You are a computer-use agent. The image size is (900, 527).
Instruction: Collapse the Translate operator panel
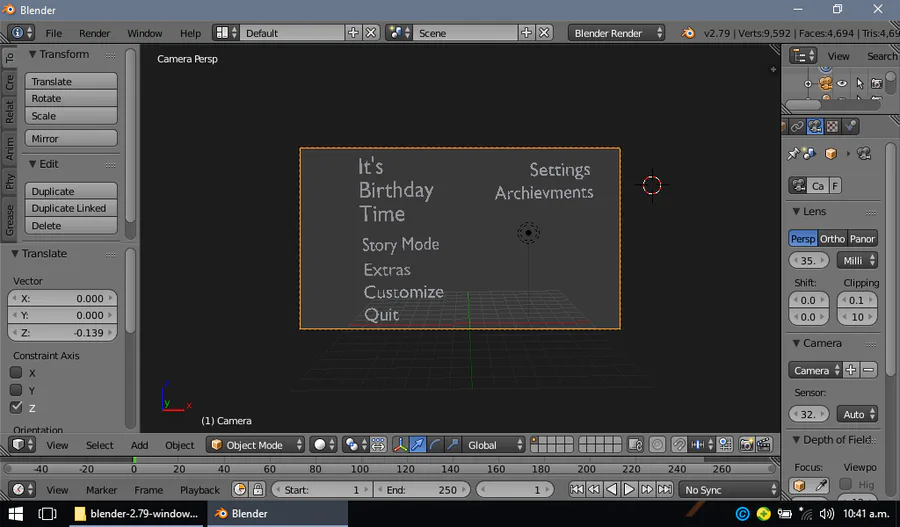pyautogui.click(x=15, y=254)
